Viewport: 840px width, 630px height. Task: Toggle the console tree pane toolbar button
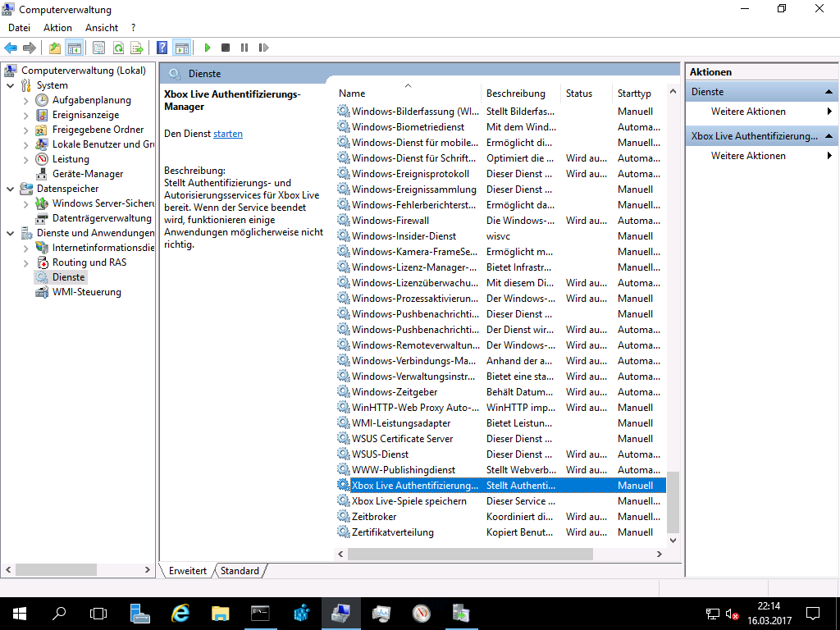[x=75, y=48]
